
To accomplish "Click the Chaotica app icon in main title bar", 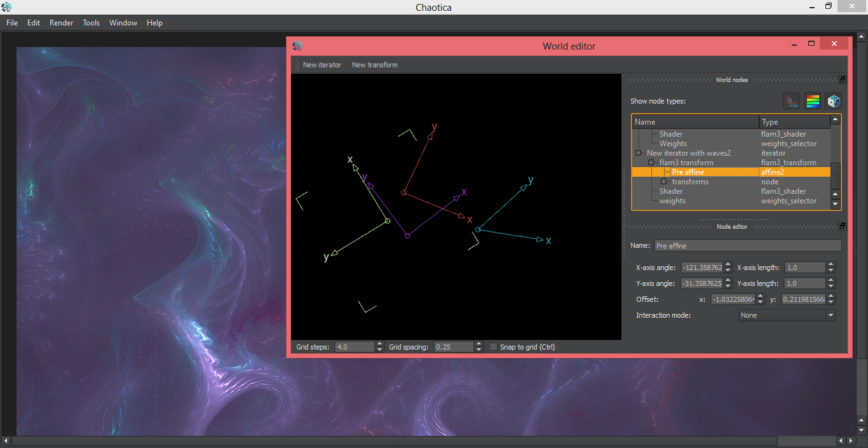I will pos(7,7).
